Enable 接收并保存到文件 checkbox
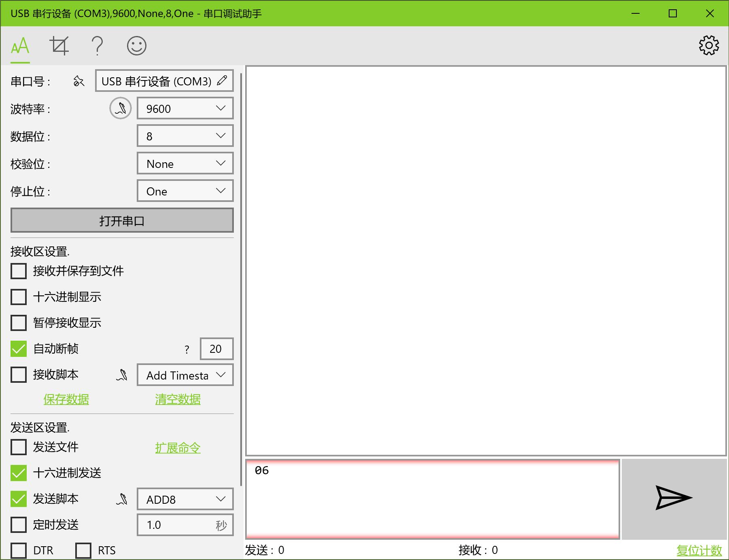Screen dimensions: 729x560 point(19,271)
